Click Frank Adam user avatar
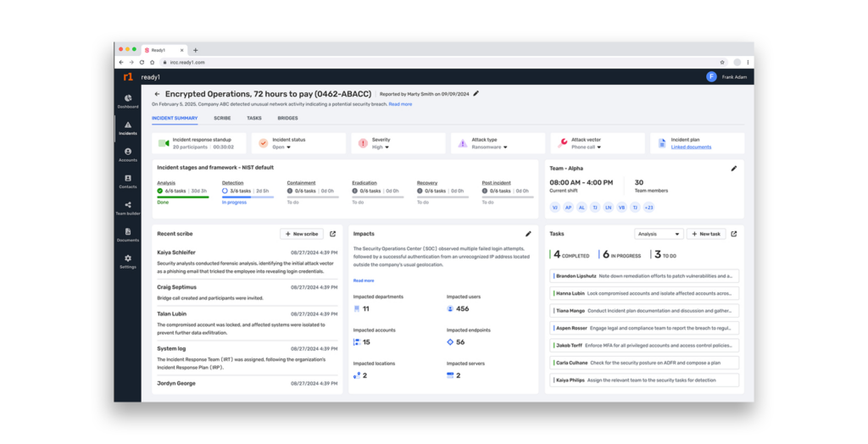The height and width of the screenshot is (444, 868). [x=711, y=77]
